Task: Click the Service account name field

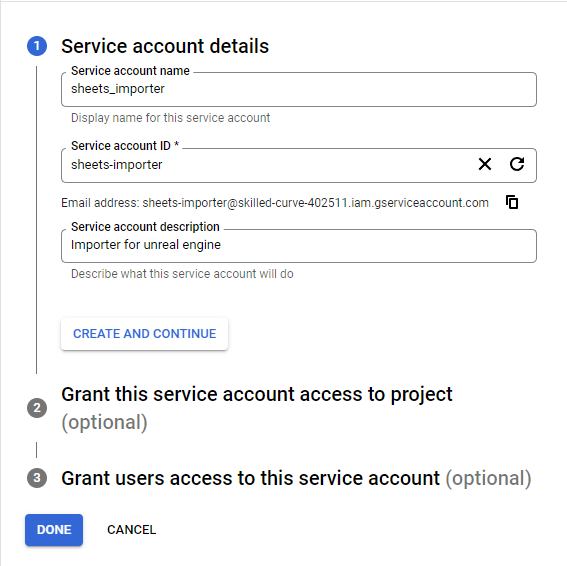Action: tap(299, 89)
